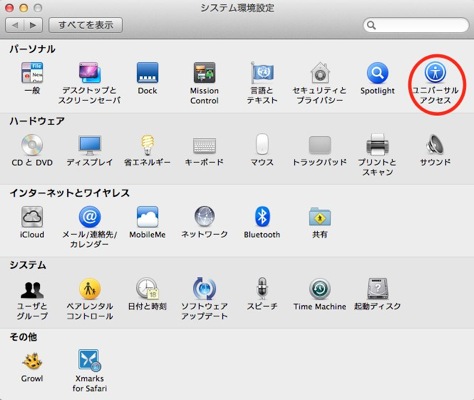This screenshot has width=474, height=400.
Task: Go forward with the right arrow button
Action: [x=33, y=25]
